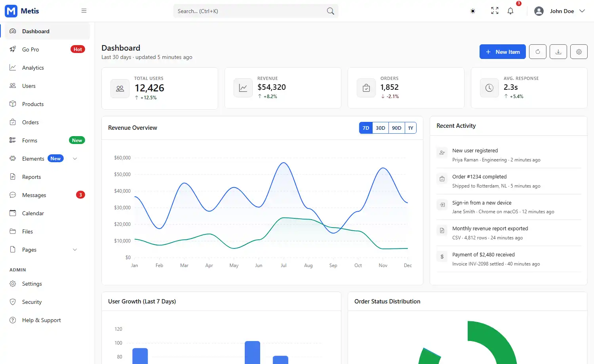The height and width of the screenshot is (364, 594).
Task: Open Users section
Action: pos(47,86)
